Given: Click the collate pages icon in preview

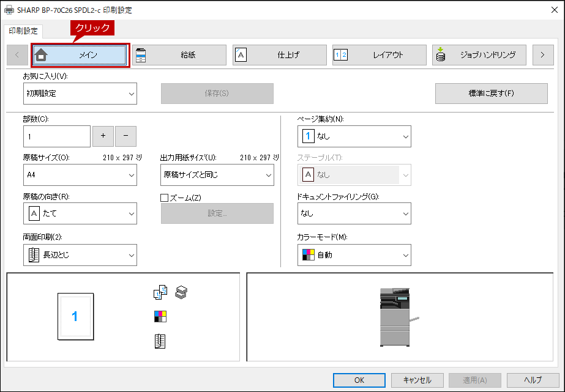Looking at the screenshot, I should [x=160, y=292].
